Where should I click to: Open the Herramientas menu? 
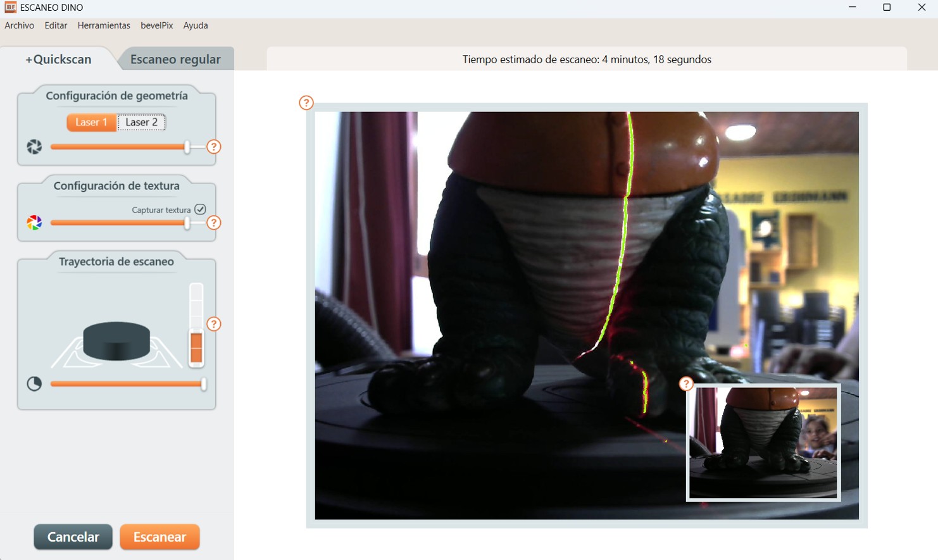[x=104, y=25]
